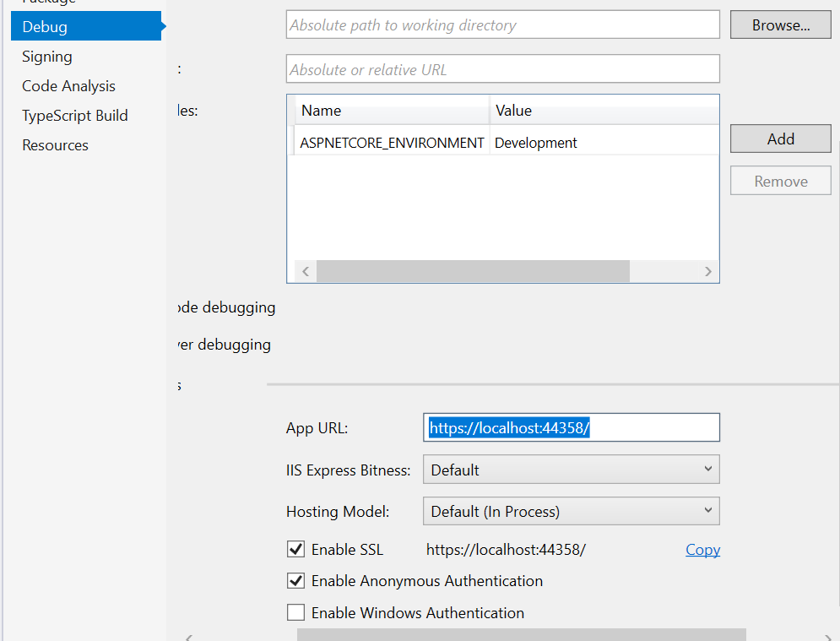
Task: Expand the Hosting Model dropdown
Action: [571, 511]
